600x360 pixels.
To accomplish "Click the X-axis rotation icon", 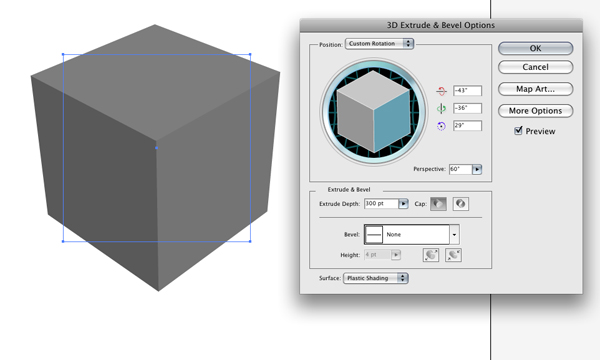I will click(441, 91).
